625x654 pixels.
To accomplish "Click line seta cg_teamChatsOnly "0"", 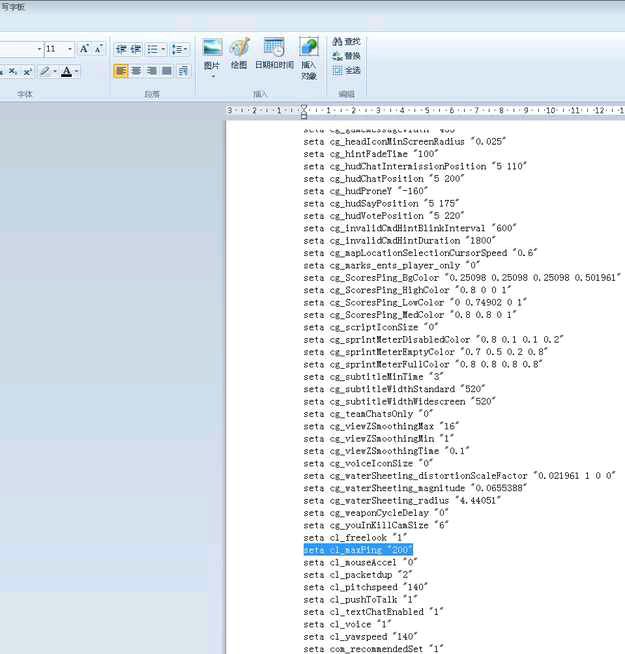I will (x=368, y=414).
